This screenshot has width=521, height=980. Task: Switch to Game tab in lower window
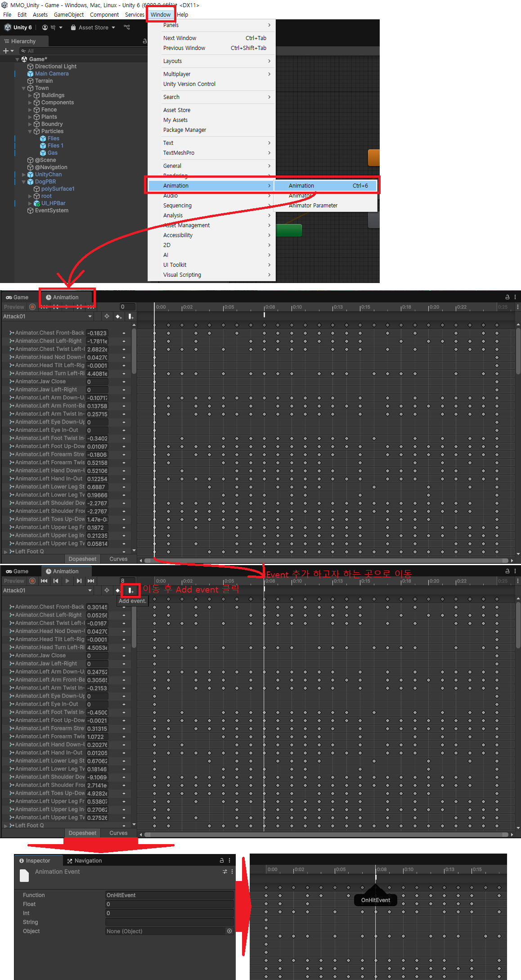click(17, 571)
